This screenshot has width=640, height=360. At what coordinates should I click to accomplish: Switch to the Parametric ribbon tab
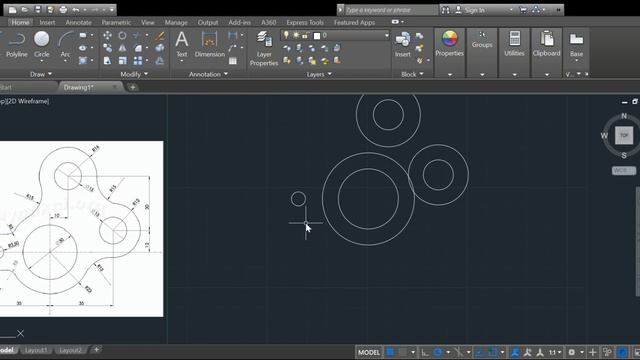[x=116, y=22]
